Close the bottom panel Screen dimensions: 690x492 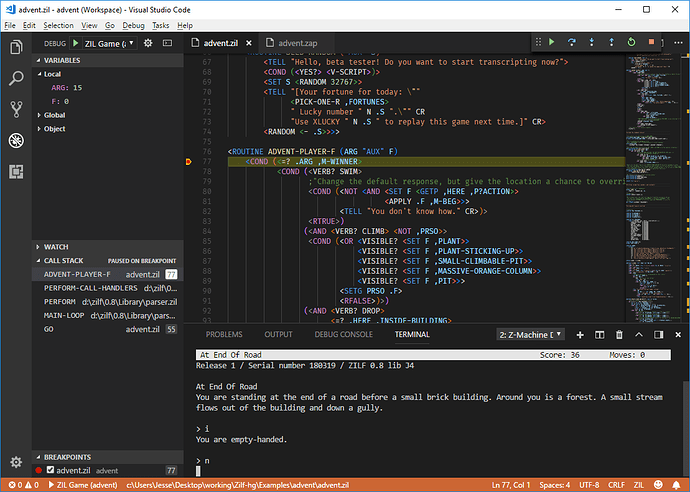pos(678,335)
